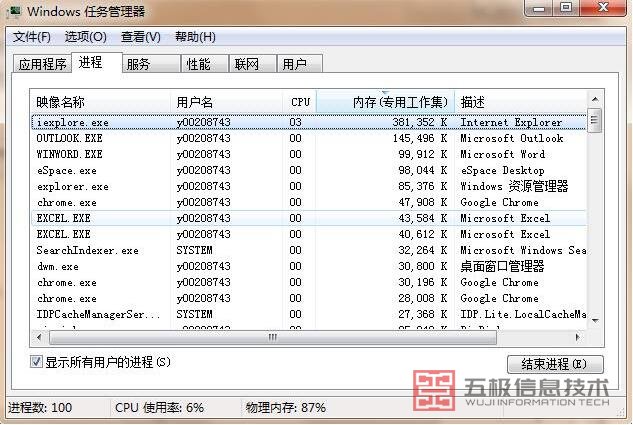The width and height of the screenshot is (633, 425).
Task: Select EXCEL.EXE using 43,584 K
Action: click(x=309, y=218)
